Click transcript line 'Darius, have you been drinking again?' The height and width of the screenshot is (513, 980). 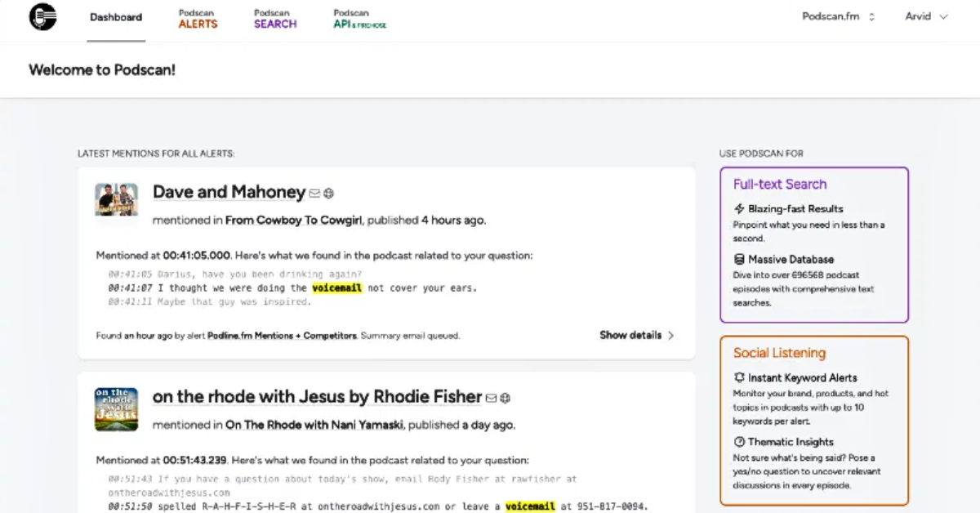(x=259, y=274)
